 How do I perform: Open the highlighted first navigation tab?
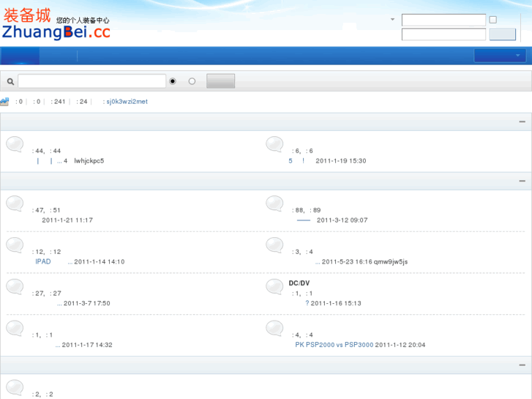tap(20, 56)
